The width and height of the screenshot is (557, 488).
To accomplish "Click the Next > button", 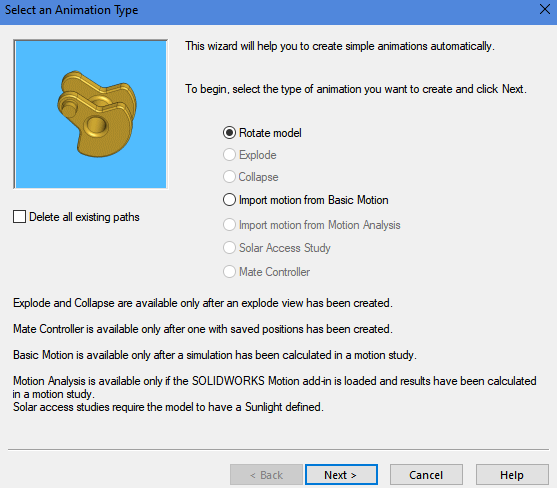I will tap(341, 475).
